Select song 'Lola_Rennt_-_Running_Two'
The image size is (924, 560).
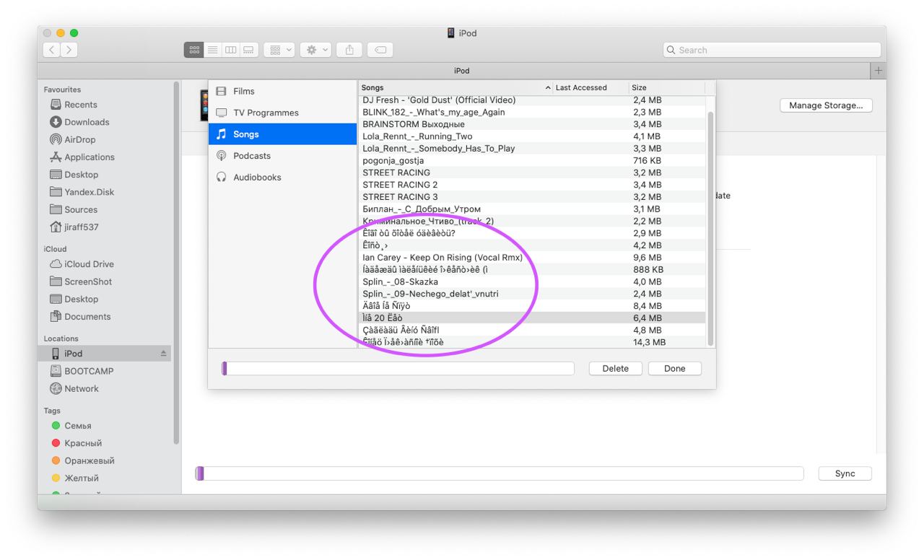point(532,136)
